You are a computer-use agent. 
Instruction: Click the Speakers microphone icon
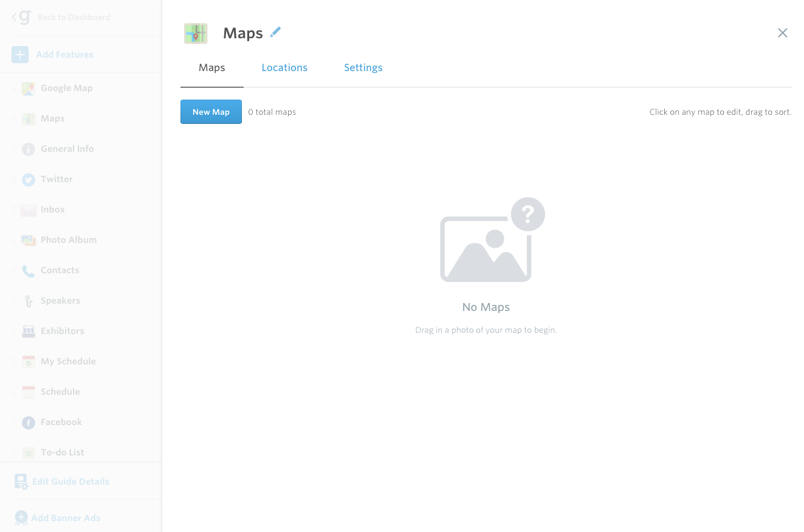[x=29, y=301]
